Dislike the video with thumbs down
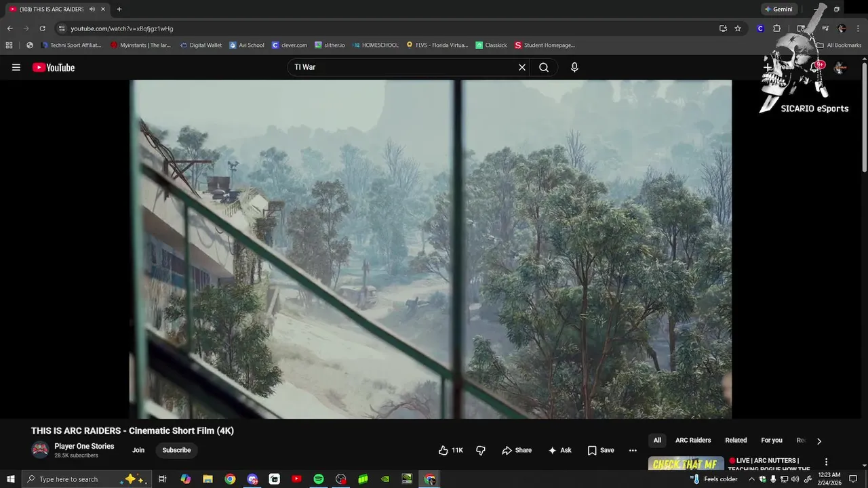 (x=481, y=450)
